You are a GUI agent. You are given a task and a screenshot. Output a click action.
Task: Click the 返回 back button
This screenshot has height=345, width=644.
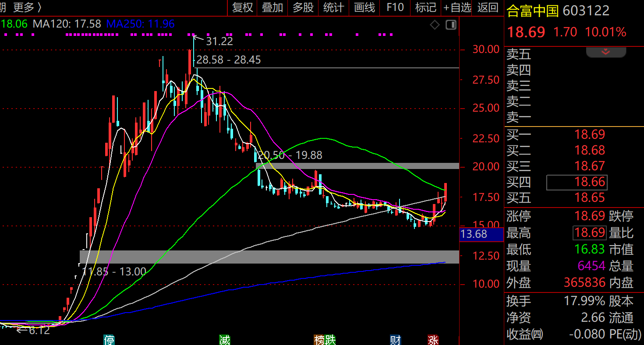[x=488, y=7]
